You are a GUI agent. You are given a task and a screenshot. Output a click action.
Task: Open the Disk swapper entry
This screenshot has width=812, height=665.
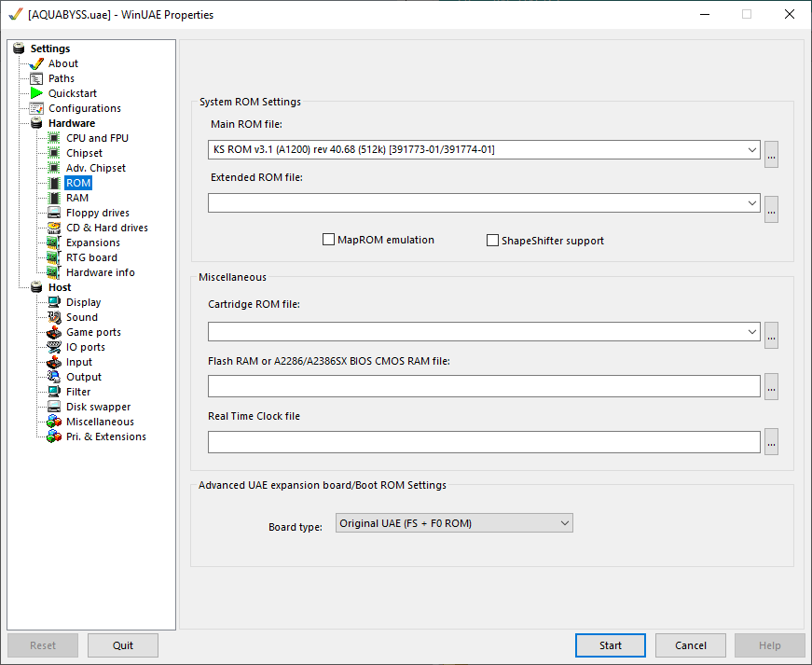click(x=98, y=407)
